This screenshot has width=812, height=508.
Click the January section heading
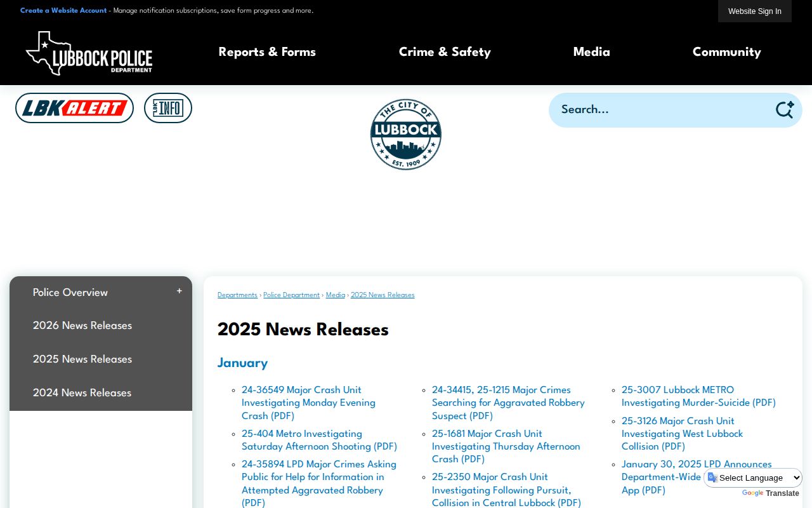click(x=242, y=363)
